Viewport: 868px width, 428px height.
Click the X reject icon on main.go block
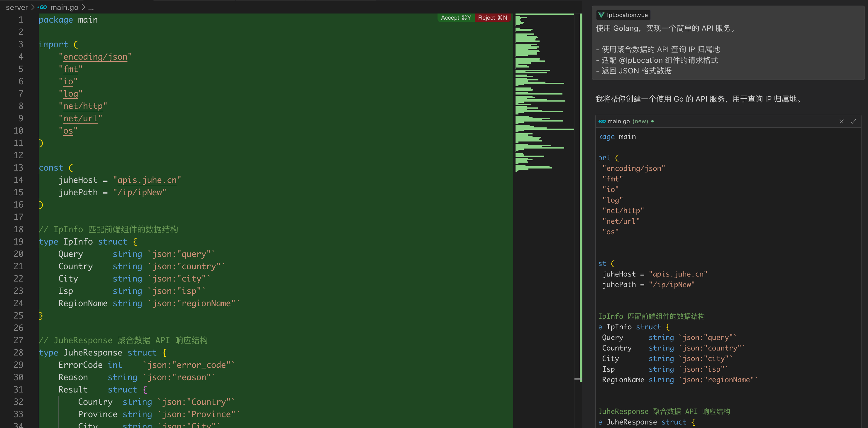[841, 122]
